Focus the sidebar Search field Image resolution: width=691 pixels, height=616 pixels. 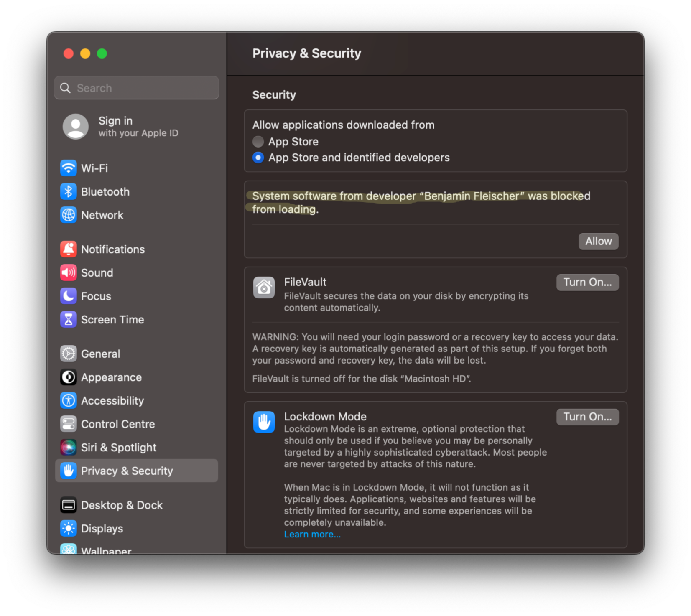136,88
